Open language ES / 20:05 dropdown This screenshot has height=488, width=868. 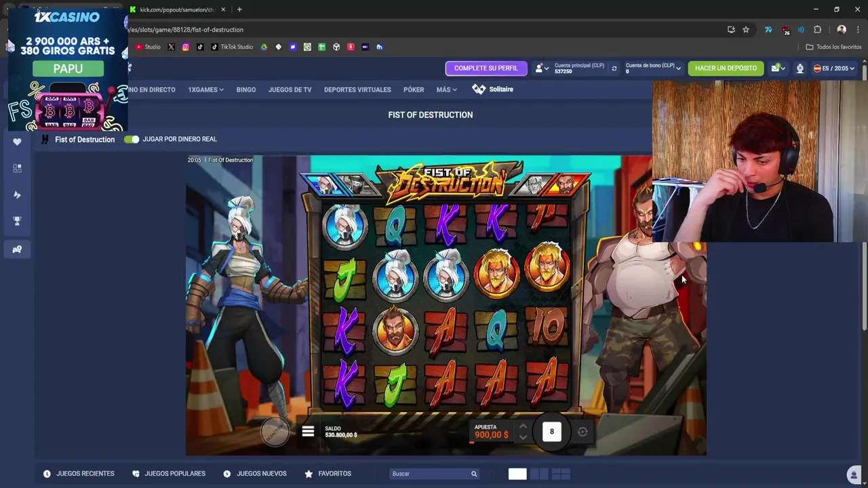click(833, 68)
